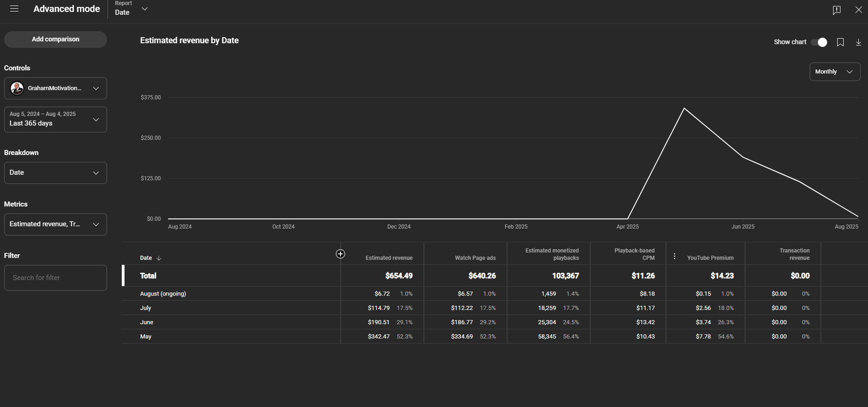Change the Monthly granularity dropdown
Screen dimensions: 868x407
(834, 72)
